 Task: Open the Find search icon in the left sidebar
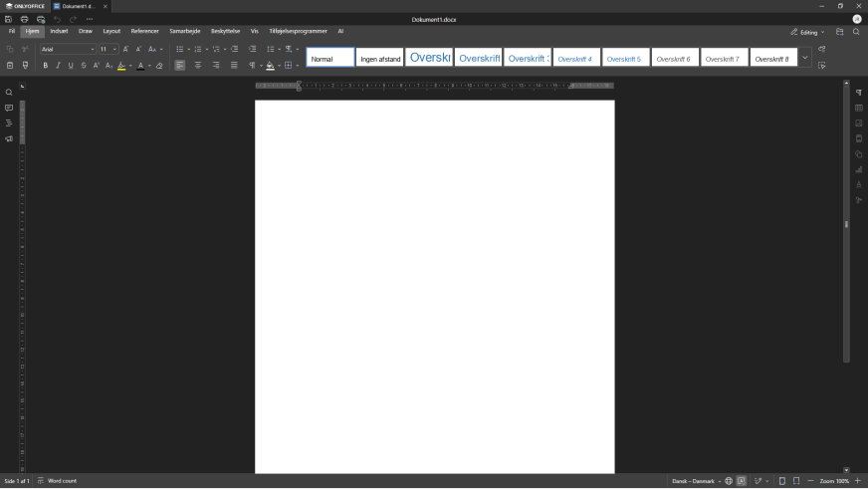[9, 93]
